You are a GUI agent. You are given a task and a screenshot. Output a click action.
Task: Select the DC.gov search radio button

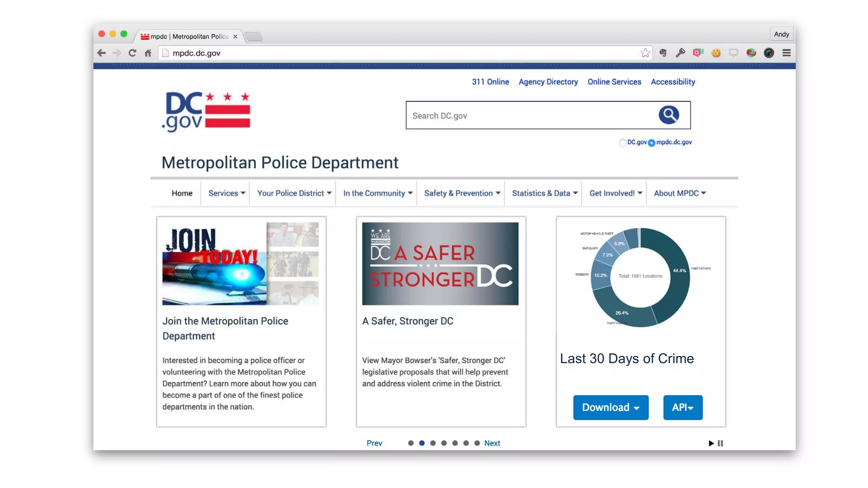point(622,143)
